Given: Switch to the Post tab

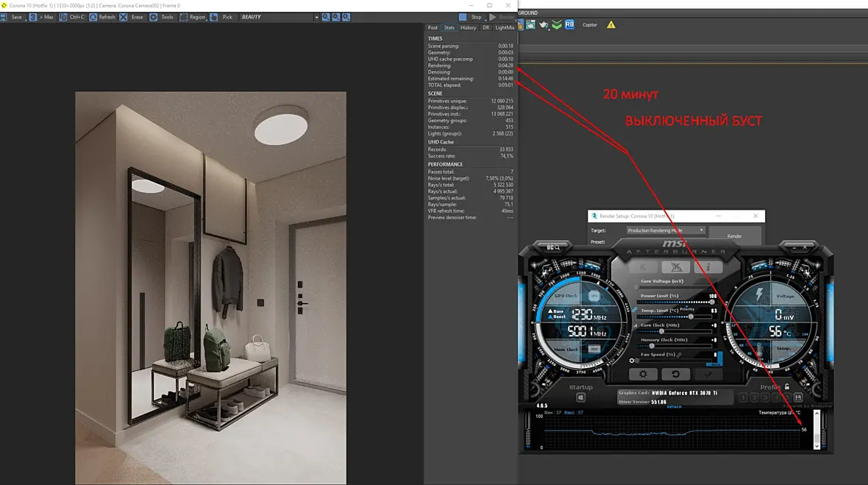Looking at the screenshot, I should [x=433, y=28].
